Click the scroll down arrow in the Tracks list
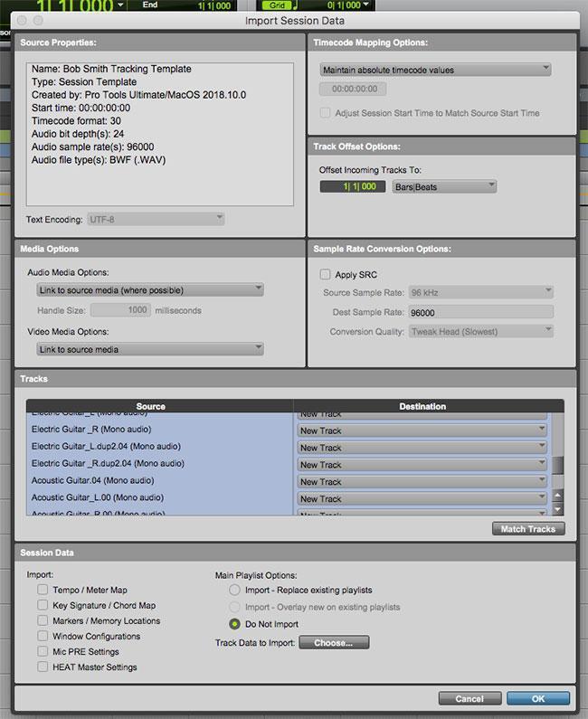This screenshot has width=588, height=719. coord(558,511)
